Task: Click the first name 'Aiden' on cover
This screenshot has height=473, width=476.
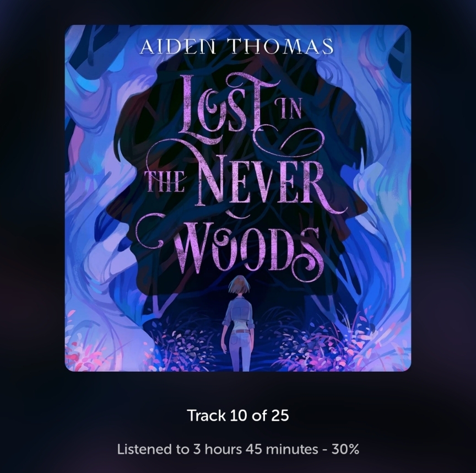Action: [x=179, y=46]
